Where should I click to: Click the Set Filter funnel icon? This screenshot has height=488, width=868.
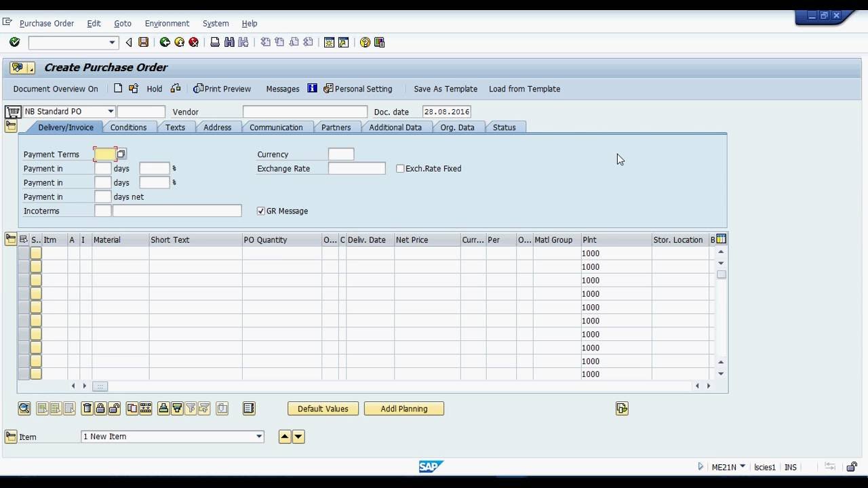click(191, 409)
